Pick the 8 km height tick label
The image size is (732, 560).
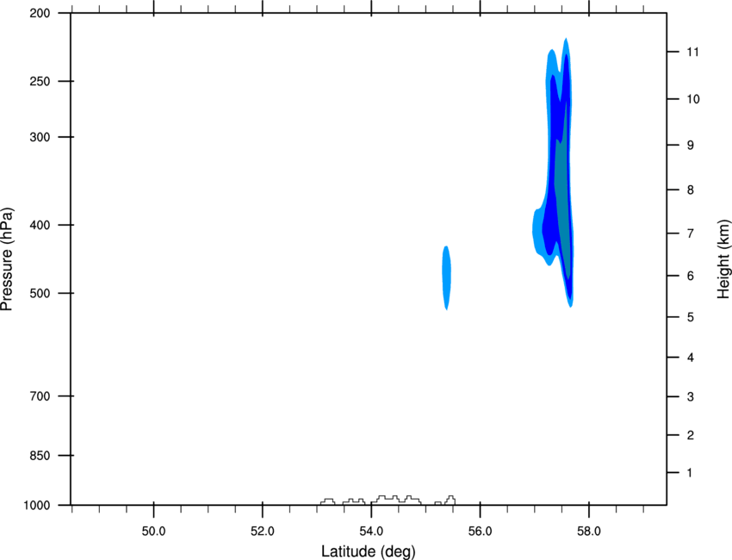[x=691, y=190]
